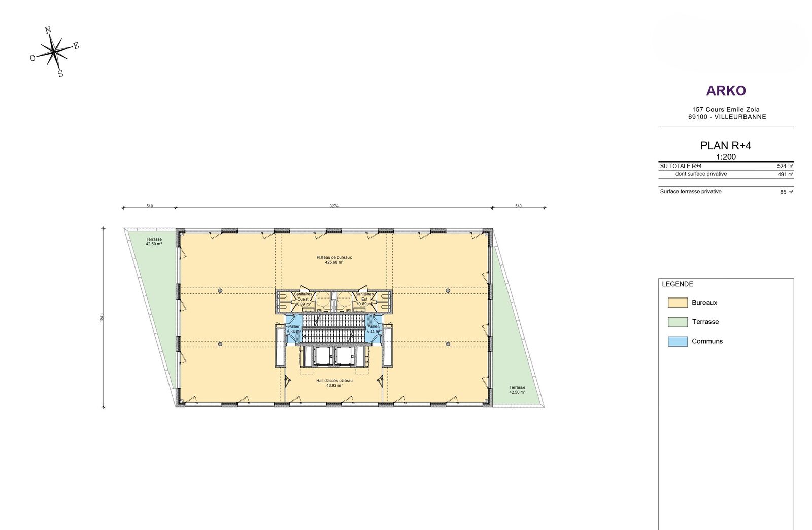
Task: Select the lower-right structural column circle
Action: [x=448, y=344]
